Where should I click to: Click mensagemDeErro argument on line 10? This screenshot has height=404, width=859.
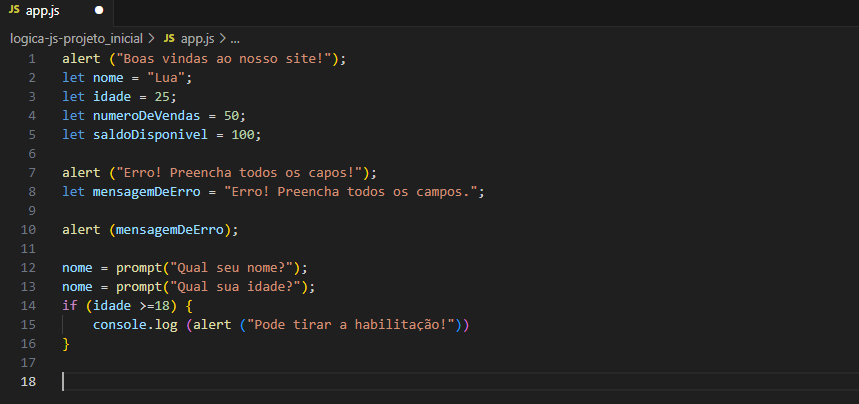pos(169,230)
